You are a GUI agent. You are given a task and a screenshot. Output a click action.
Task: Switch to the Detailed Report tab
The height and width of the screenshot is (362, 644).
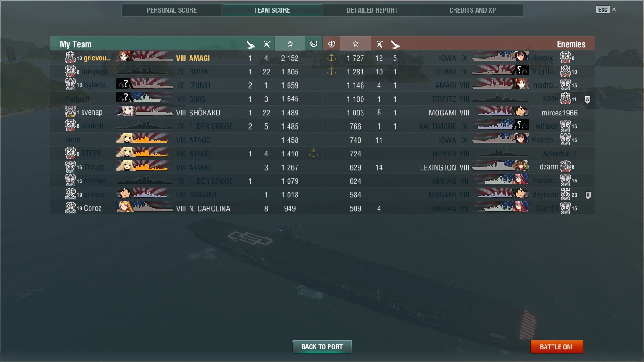point(372,10)
